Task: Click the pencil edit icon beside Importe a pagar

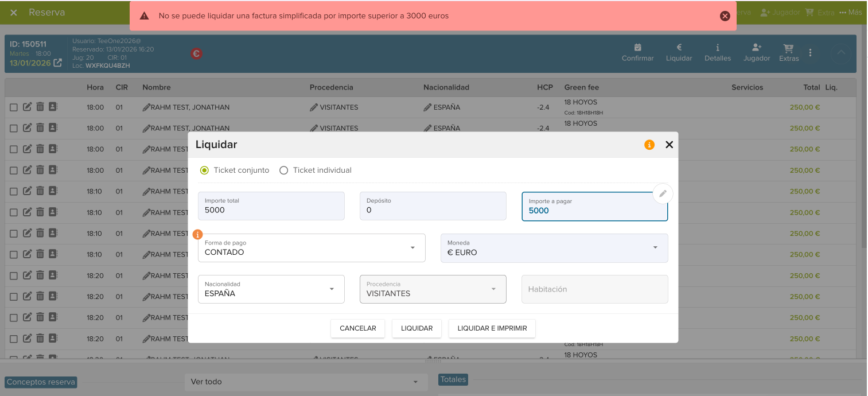Action: (663, 194)
